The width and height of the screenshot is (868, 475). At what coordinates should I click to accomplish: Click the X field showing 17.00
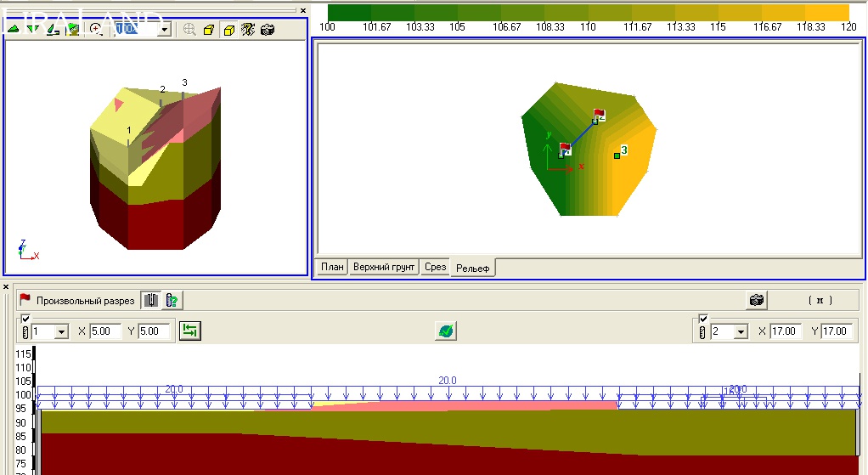tap(785, 331)
